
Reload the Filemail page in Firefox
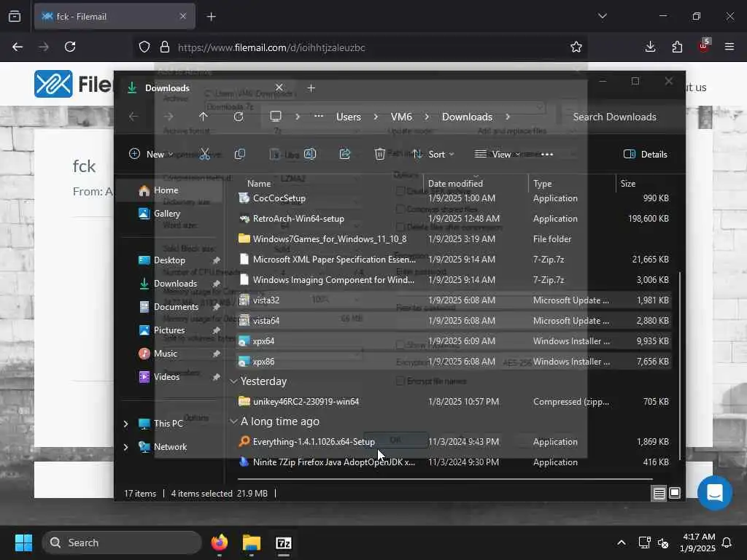pos(70,47)
